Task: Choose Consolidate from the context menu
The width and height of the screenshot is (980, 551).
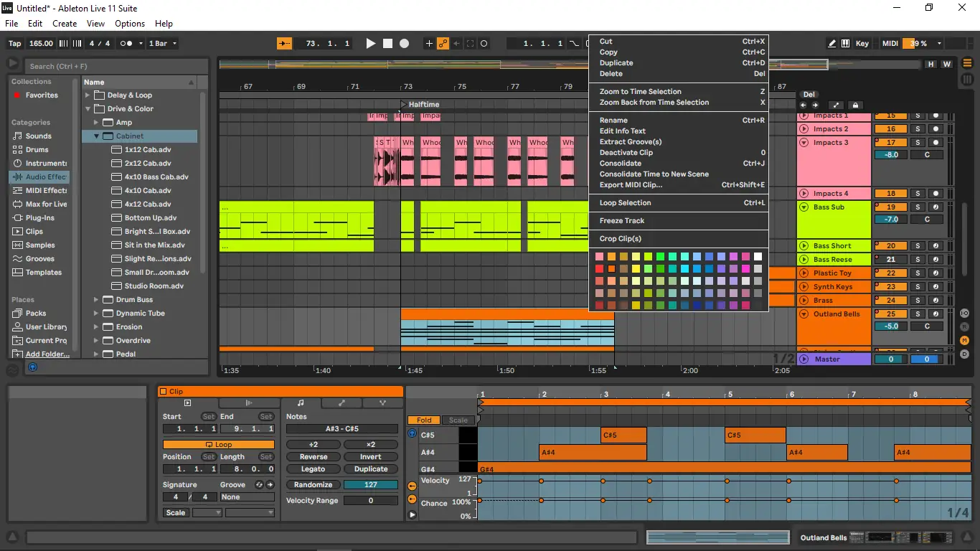Action: click(620, 164)
